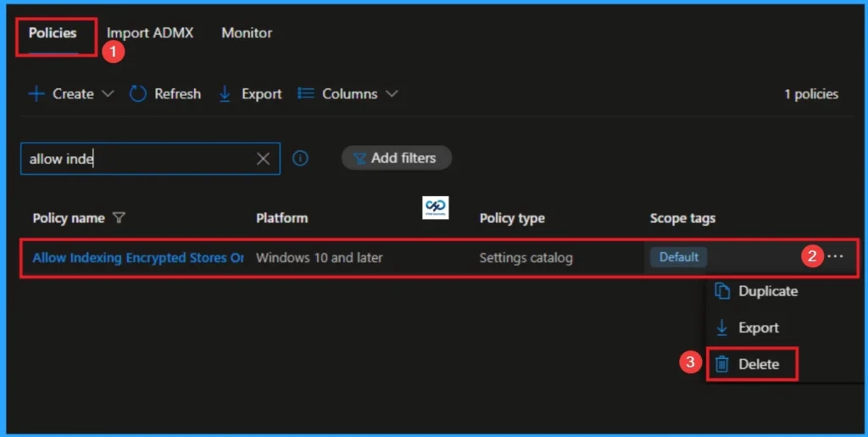Open the Import ADMX tab
This screenshot has height=437, width=868.
click(150, 33)
